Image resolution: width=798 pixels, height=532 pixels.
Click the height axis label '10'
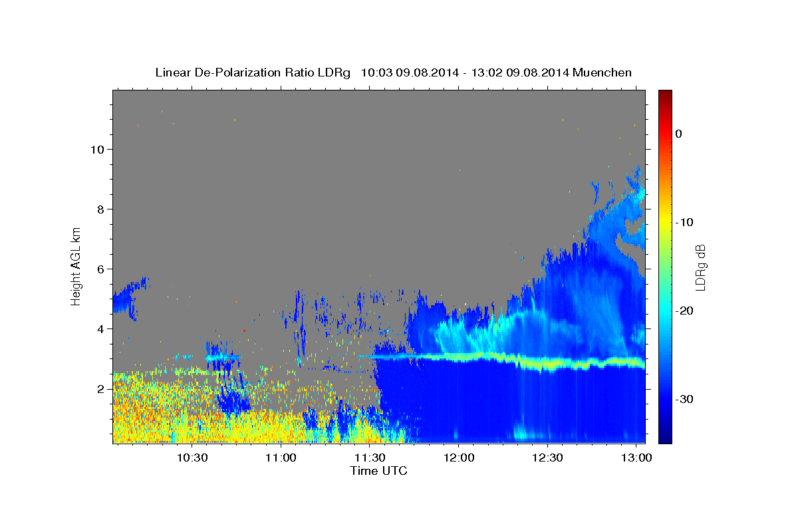(97, 149)
